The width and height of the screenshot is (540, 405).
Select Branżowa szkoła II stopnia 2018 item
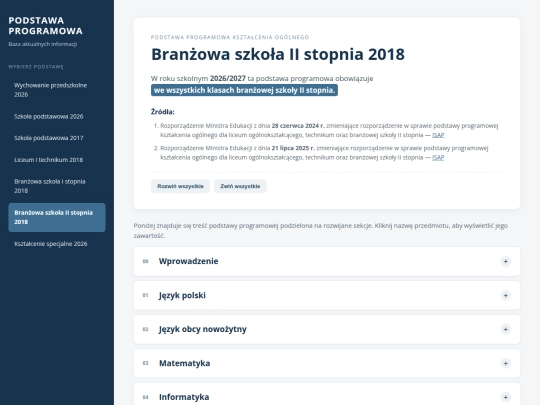[x=57, y=217]
